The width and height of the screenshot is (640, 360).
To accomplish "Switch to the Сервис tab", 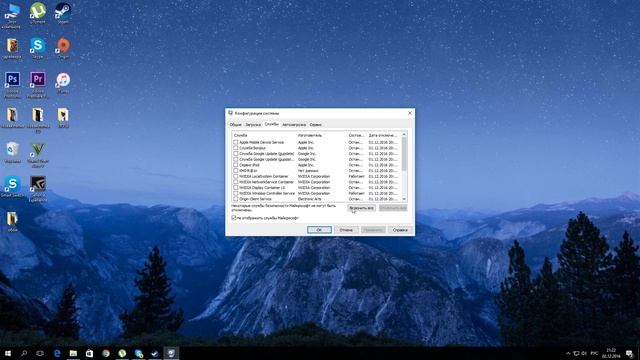I will (x=316, y=125).
